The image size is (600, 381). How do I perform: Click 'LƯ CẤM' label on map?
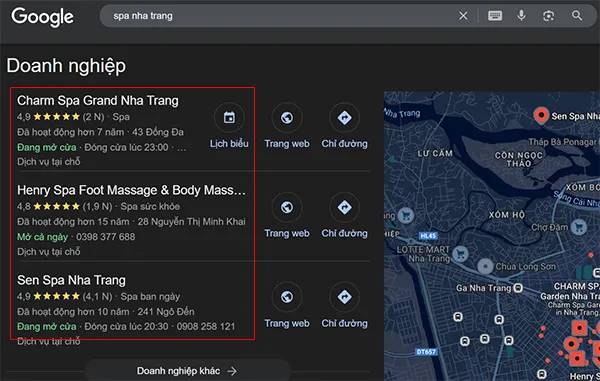click(435, 153)
